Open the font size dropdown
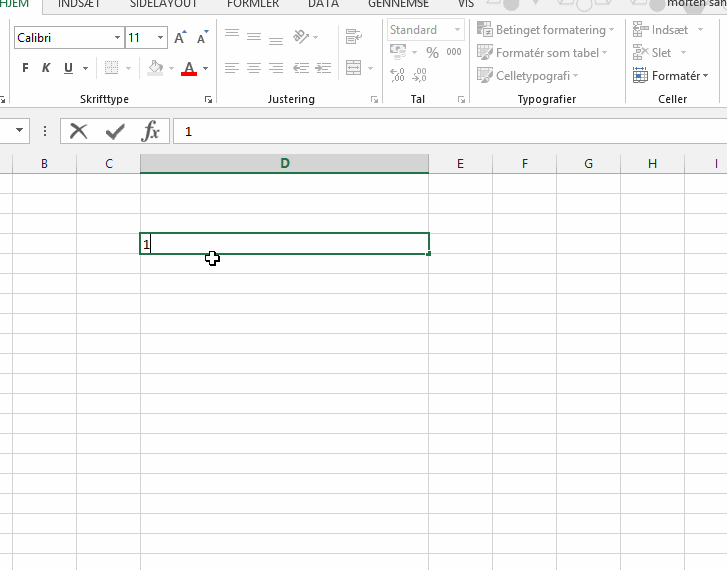Viewport: 727px width, 570px height. pyautogui.click(x=161, y=38)
